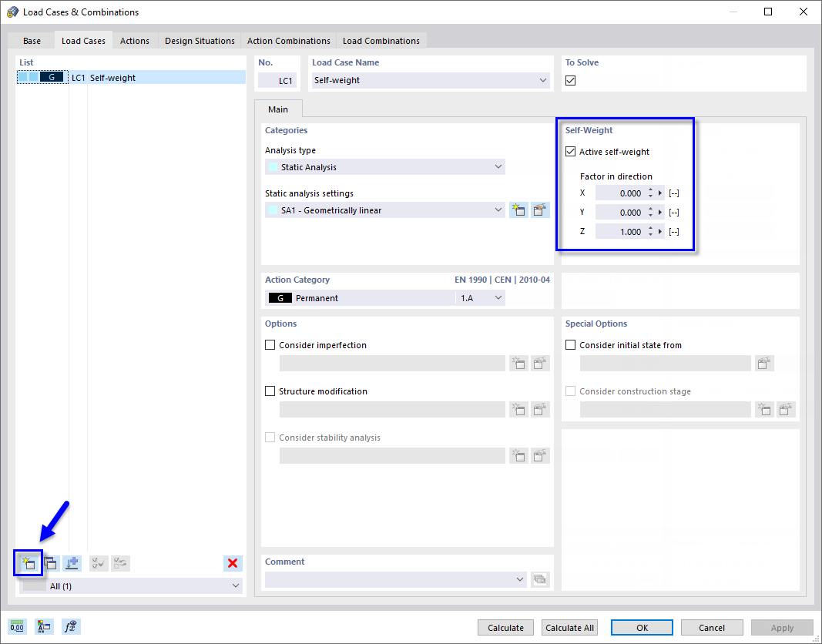The image size is (822, 644).
Task: Switch to the Action Combinations tab
Action: click(x=288, y=40)
